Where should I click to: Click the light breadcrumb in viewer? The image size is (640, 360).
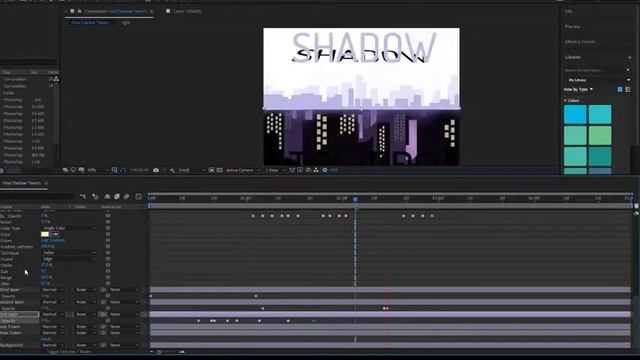pos(126,23)
